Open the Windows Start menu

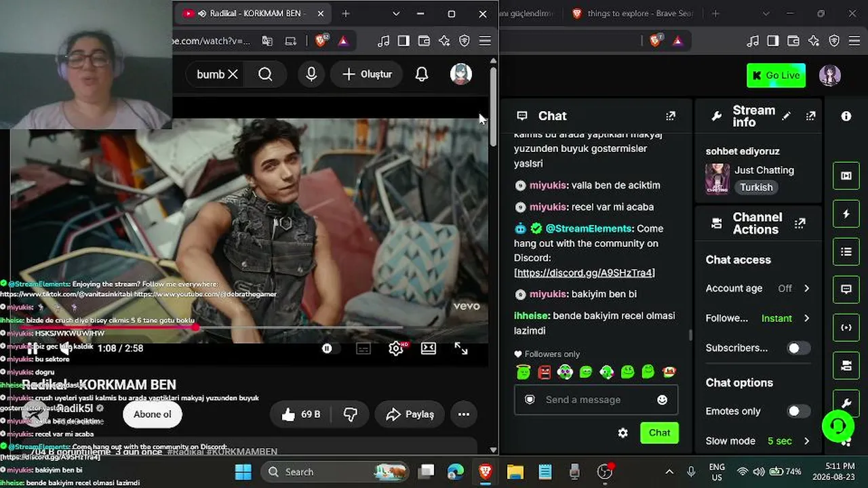tap(243, 472)
